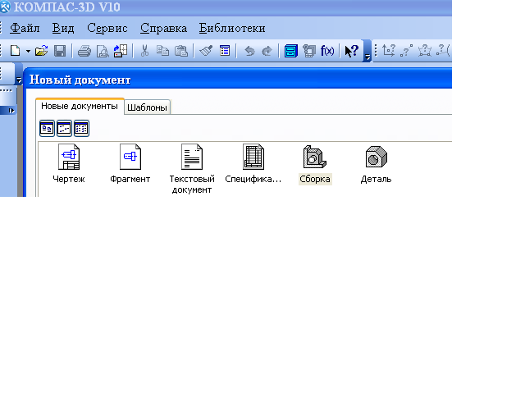Screen dimensions: 525x420
Task: Click the Copy icon in toolbar
Action: [162, 51]
